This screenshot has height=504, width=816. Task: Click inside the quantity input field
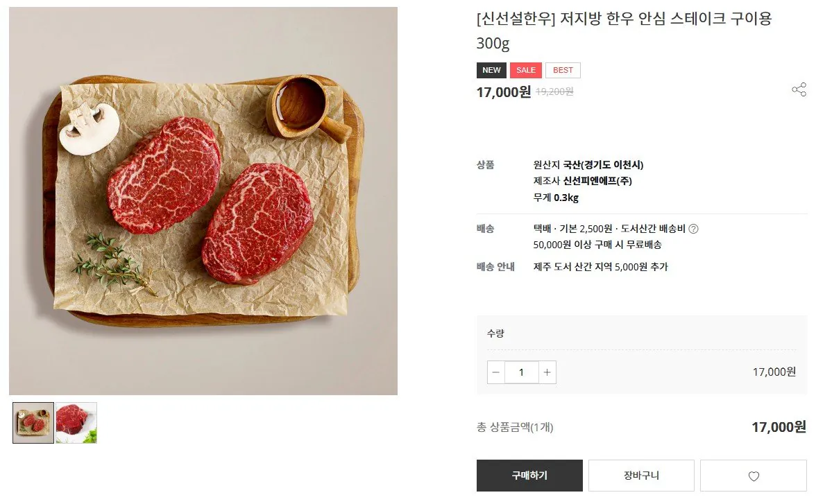[521, 372]
